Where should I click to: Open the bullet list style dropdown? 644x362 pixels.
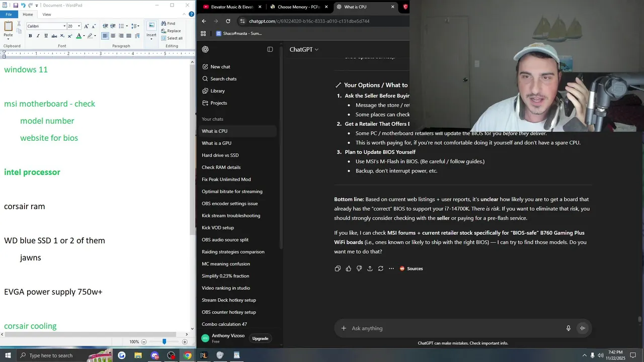point(127,26)
